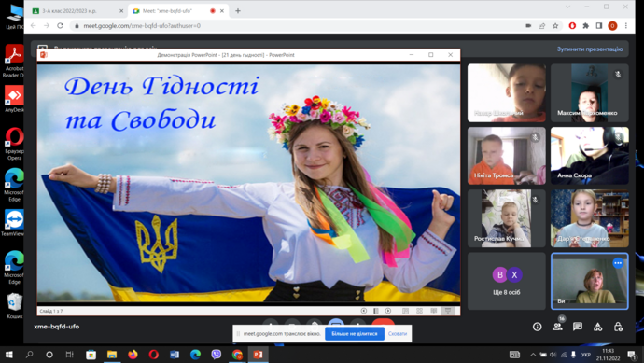Reload the Meet page in Chrome

pyautogui.click(x=60, y=25)
